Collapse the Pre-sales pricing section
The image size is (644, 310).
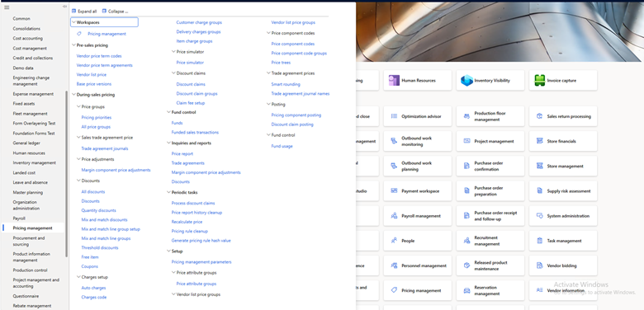click(x=74, y=45)
